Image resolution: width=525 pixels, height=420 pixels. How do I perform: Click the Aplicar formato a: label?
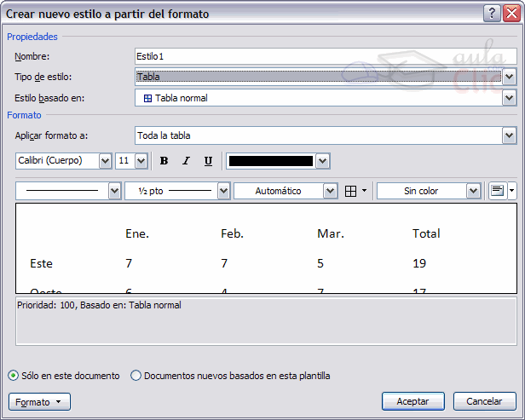pos(51,135)
